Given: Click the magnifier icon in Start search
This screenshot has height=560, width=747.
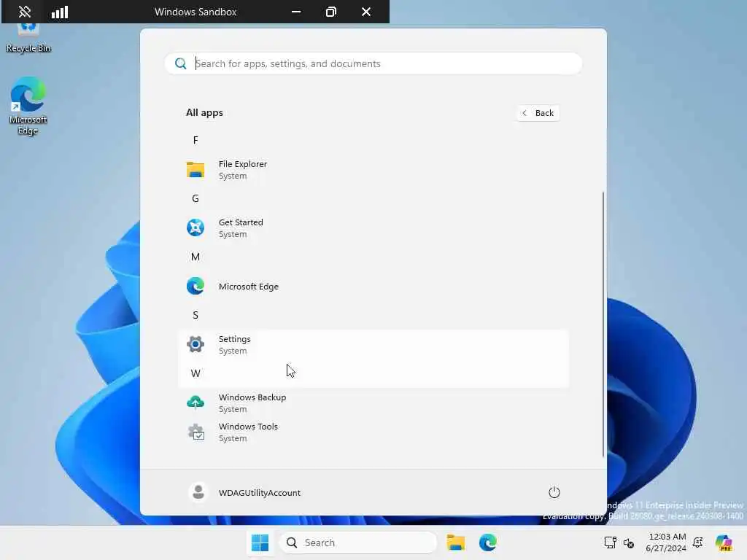Looking at the screenshot, I should tap(181, 63).
